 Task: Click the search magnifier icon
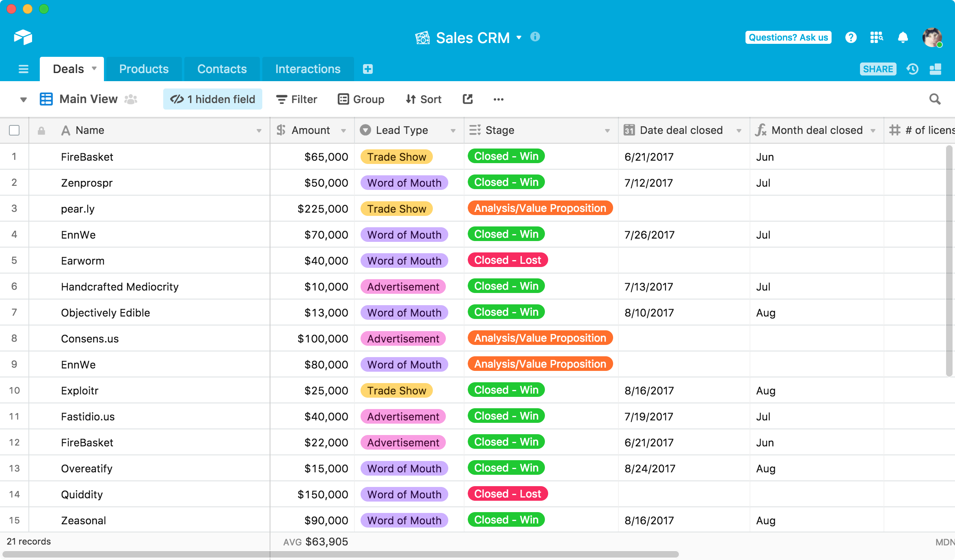(937, 99)
